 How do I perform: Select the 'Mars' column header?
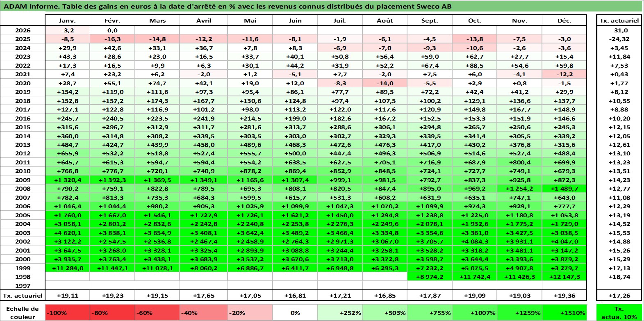[157, 20]
